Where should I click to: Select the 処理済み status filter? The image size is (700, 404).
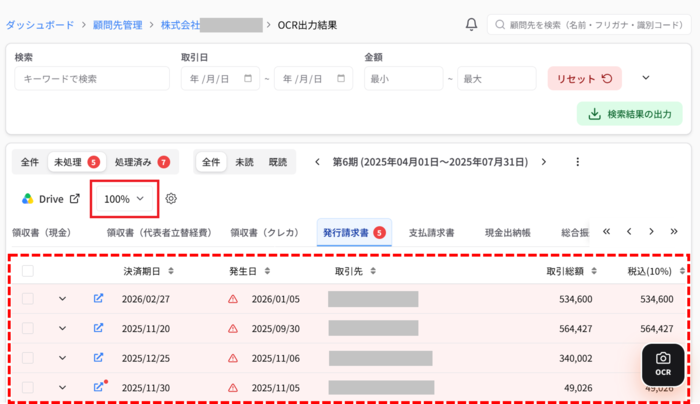[142, 162]
